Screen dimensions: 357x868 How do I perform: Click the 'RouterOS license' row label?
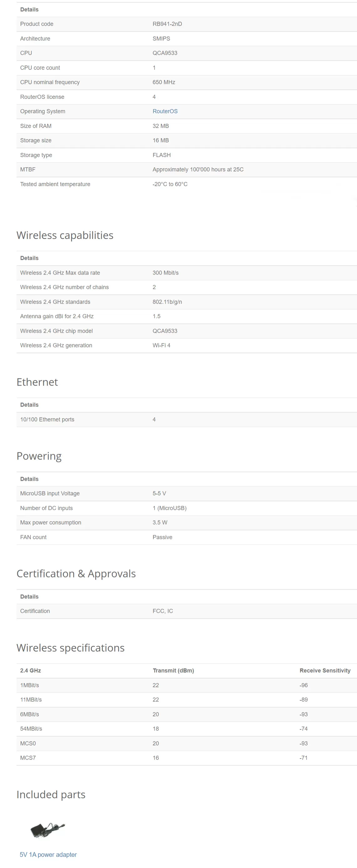[42, 97]
